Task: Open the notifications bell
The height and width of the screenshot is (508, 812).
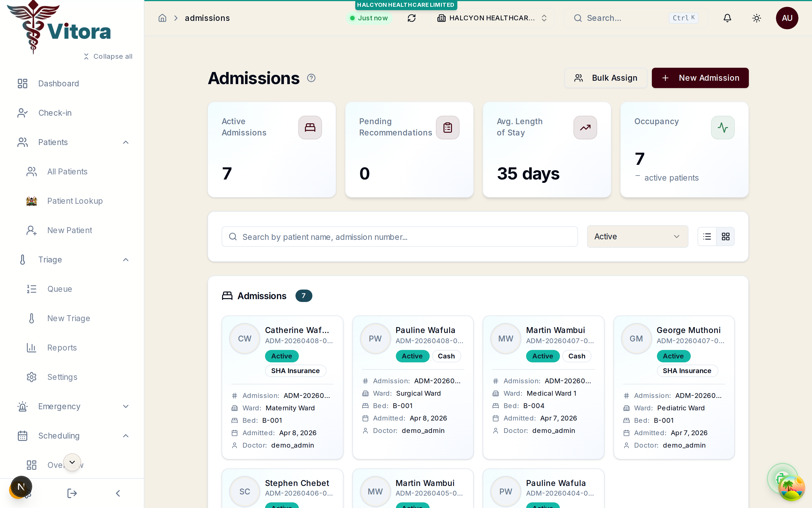Action: coord(727,18)
